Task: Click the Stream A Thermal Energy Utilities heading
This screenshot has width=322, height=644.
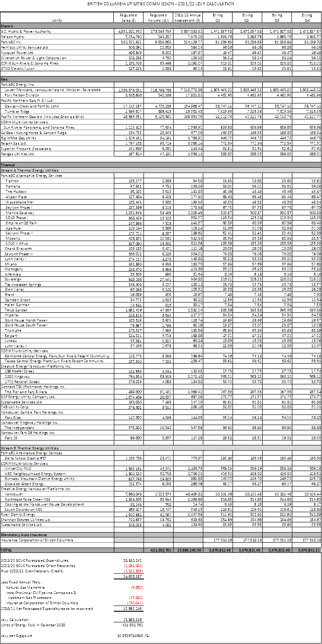Action: [x=161, y=170]
